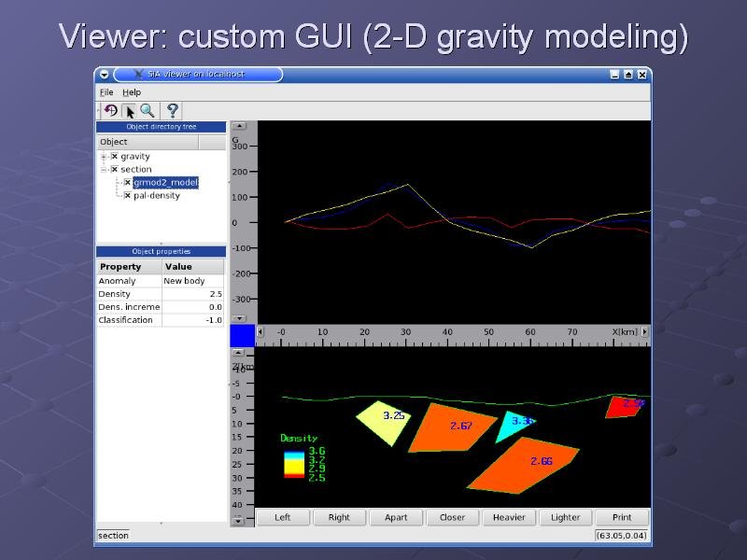Open the File menu
747x560 pixels.
point(106,92)
